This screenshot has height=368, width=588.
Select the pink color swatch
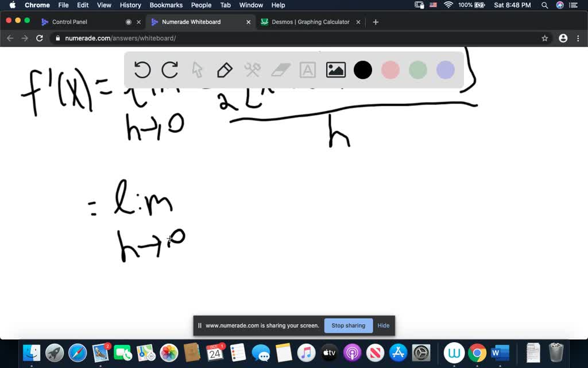390,70
